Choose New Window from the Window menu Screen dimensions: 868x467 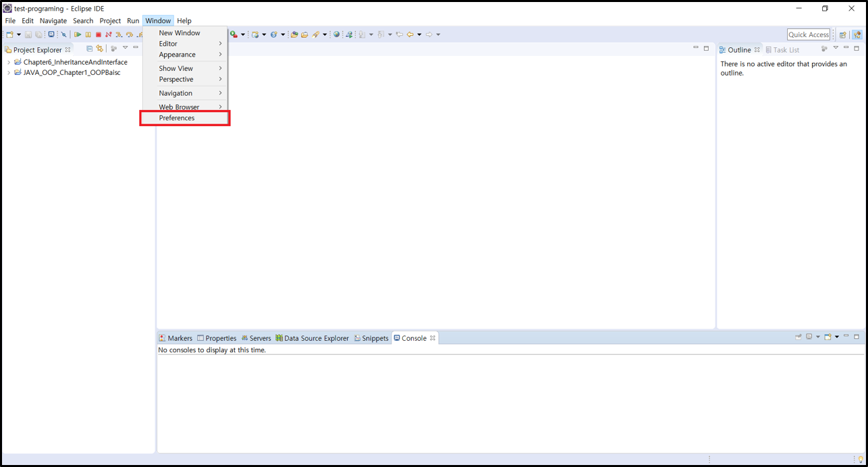(x=185, y=32)
